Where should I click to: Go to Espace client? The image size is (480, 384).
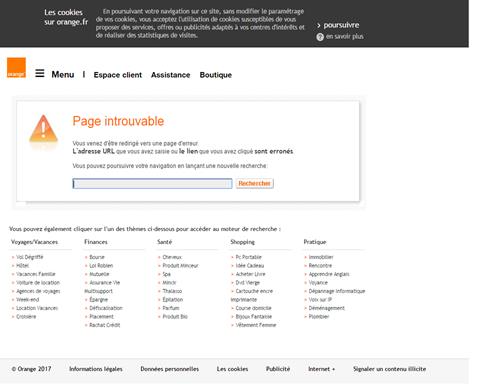[x=118, y=75]
